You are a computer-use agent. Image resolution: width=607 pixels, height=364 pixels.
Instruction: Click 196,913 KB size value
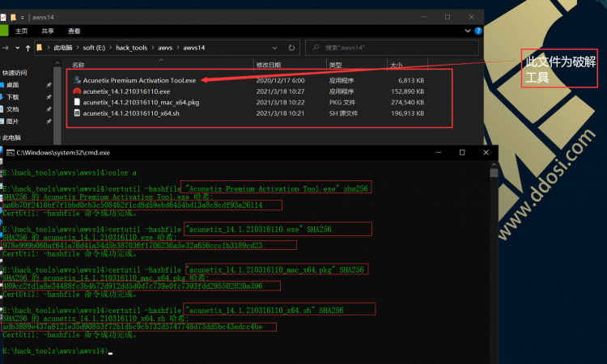coord(408,113)
